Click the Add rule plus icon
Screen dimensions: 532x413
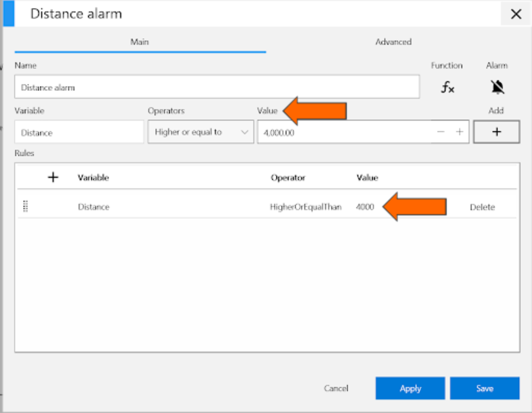point(496,131)
